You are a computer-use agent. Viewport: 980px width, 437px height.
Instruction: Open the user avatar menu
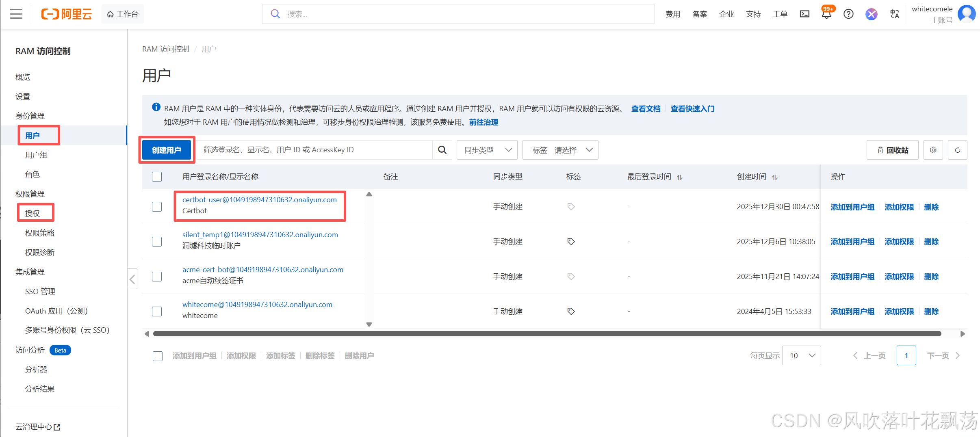click(966, 14)
